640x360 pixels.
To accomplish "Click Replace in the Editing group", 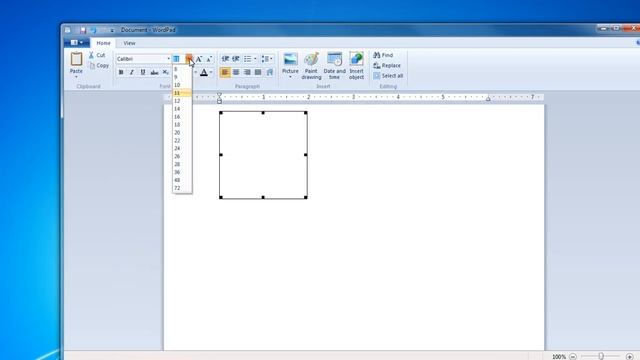I will (x=387, y=65).
